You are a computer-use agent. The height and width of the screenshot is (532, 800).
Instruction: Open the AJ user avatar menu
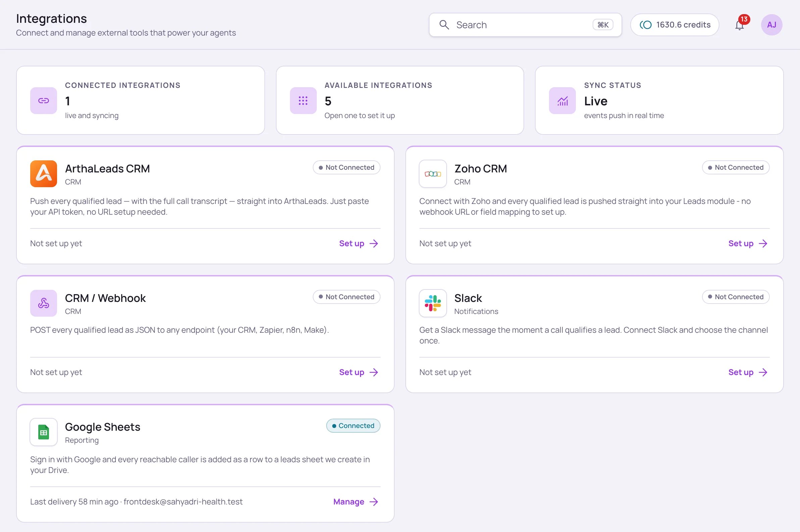pos(771,25)
